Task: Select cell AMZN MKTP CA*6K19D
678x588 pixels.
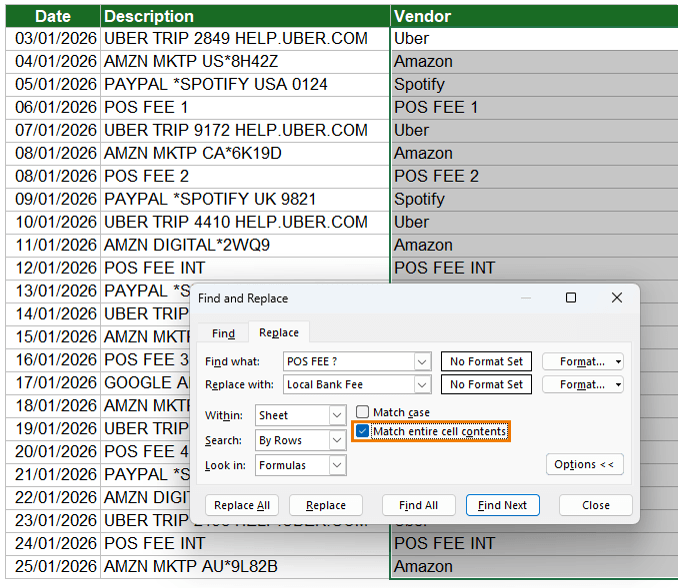Action: pos(245,153)
